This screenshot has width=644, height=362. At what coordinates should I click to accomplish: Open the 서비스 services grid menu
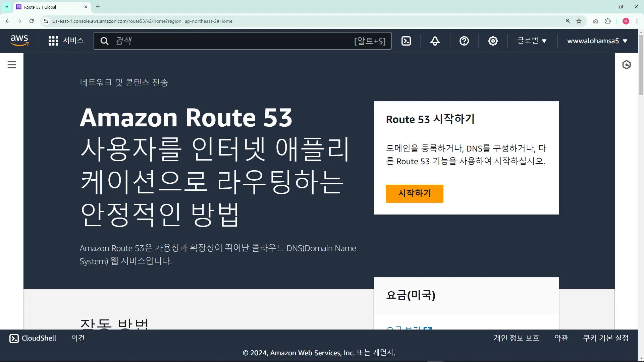point(66,41)
